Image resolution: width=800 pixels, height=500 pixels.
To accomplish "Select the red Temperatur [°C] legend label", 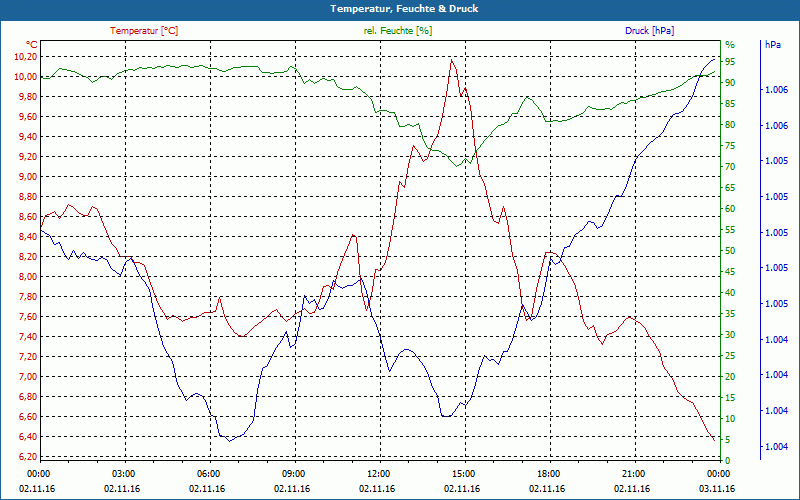I will click(x=144, y=31).
